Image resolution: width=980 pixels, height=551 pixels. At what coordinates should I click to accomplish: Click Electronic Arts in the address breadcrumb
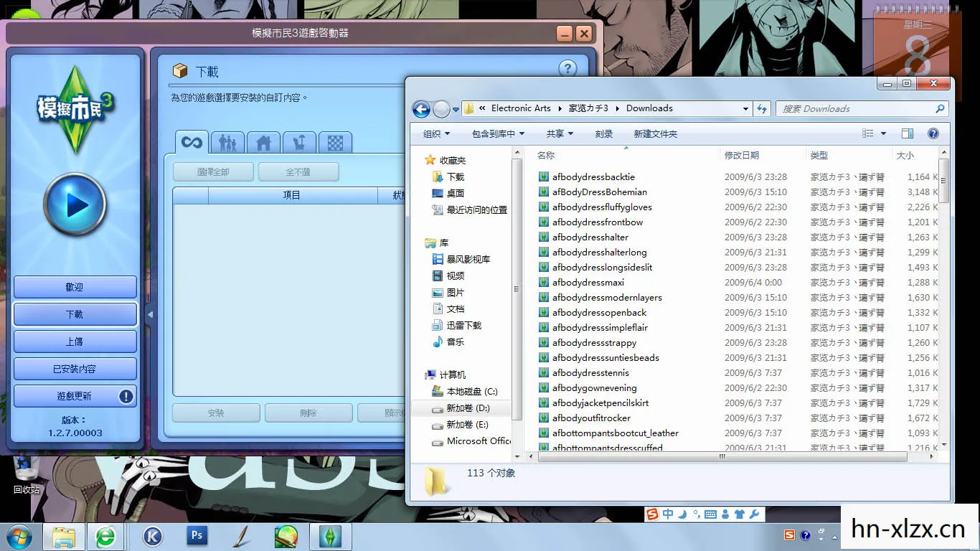pyautogui.click(x=521, y=108)
